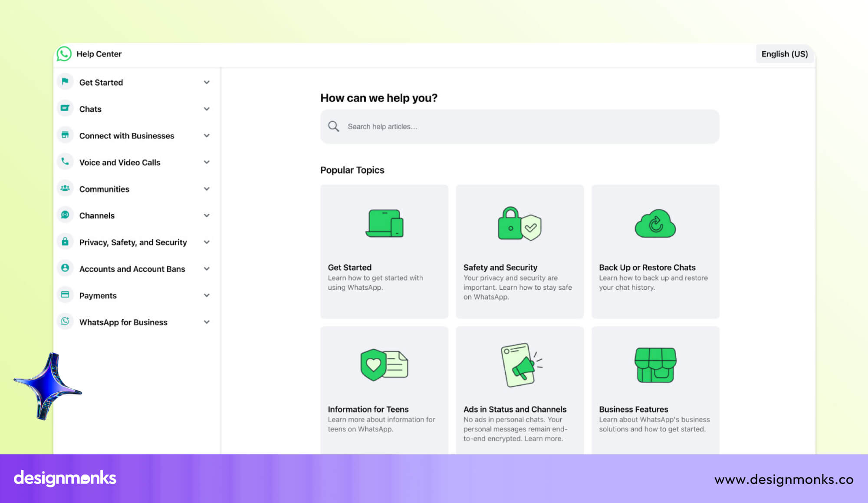Click the Channels broadcast icon

(x=65, y=215)
